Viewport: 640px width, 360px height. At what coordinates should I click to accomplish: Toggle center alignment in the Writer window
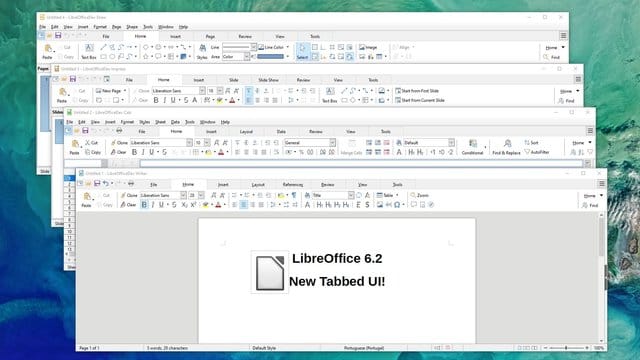point(243,205)
